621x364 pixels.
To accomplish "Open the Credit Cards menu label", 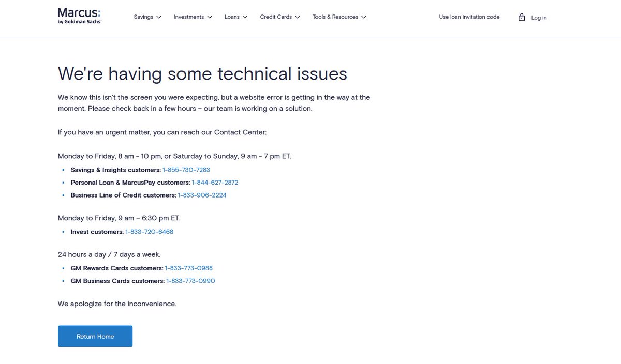I will [x=276, y=17].
